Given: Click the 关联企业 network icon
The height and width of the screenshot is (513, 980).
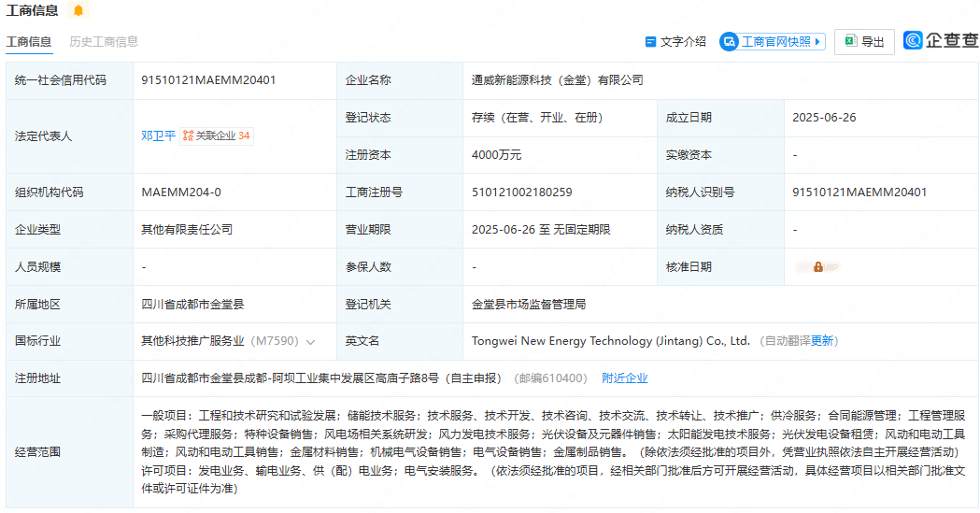Looking at the screenshot, I should (188, 136).
